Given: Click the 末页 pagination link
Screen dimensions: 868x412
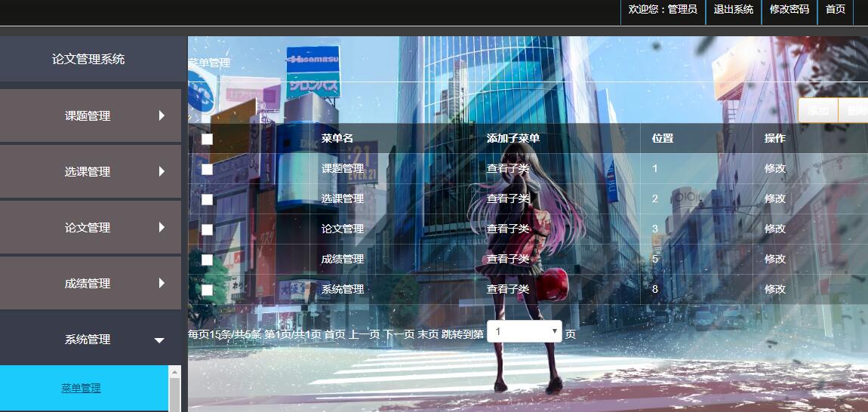Looking at the screenshot, I should coord(428,334).
